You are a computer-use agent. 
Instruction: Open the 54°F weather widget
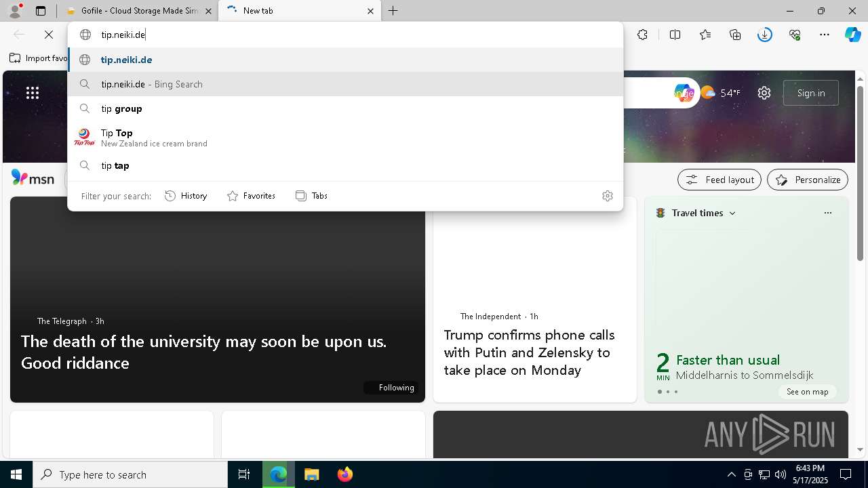tap(720, 93)
